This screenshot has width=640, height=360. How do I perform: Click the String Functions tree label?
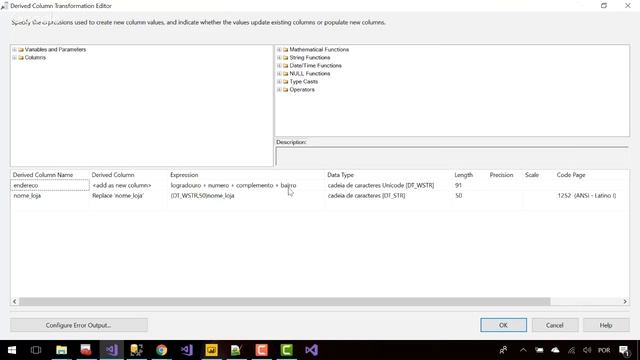[310, 58]
